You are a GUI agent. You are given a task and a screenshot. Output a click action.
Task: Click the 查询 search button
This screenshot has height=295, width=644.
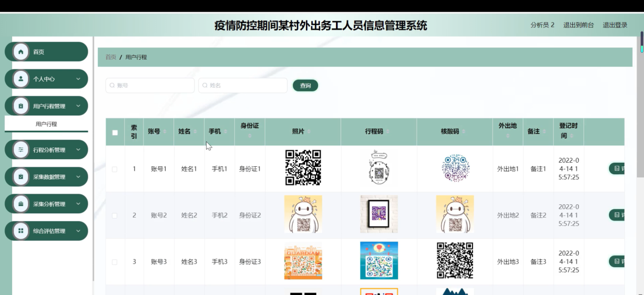pyautogui.click(x=306, y=86)
